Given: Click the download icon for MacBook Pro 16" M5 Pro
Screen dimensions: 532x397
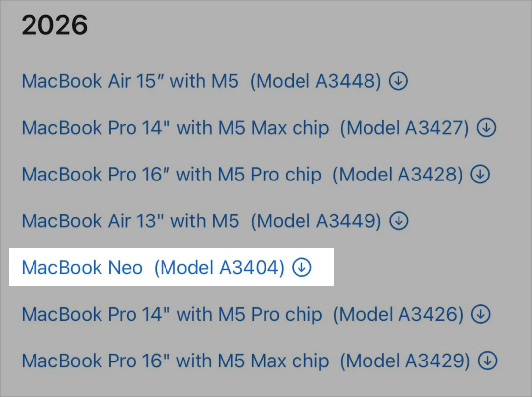Looking at the screenshot, I should pos(479,174).
